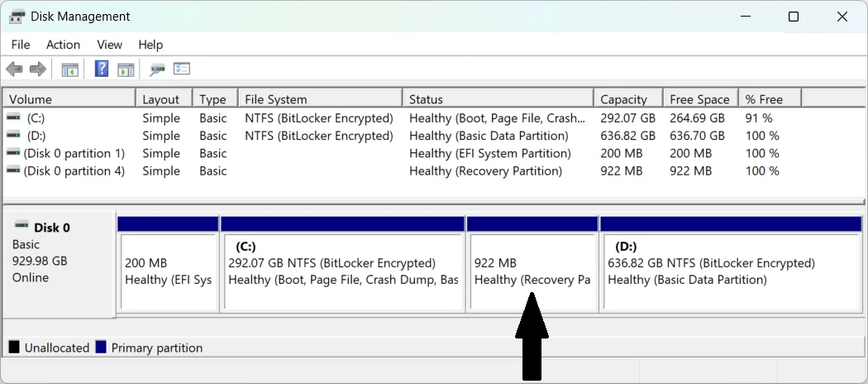
Task: Click the 636.70 GB free space cell
Action: (697, 136)
